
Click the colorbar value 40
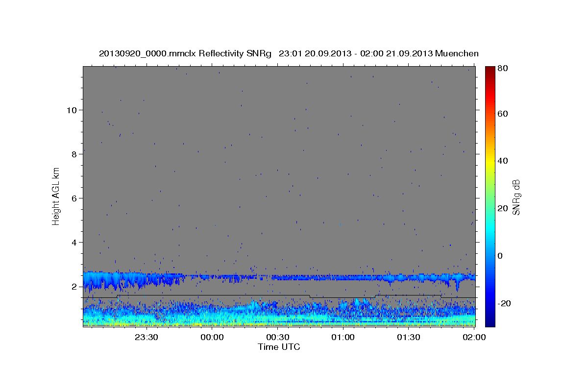(x=502, y=161)
